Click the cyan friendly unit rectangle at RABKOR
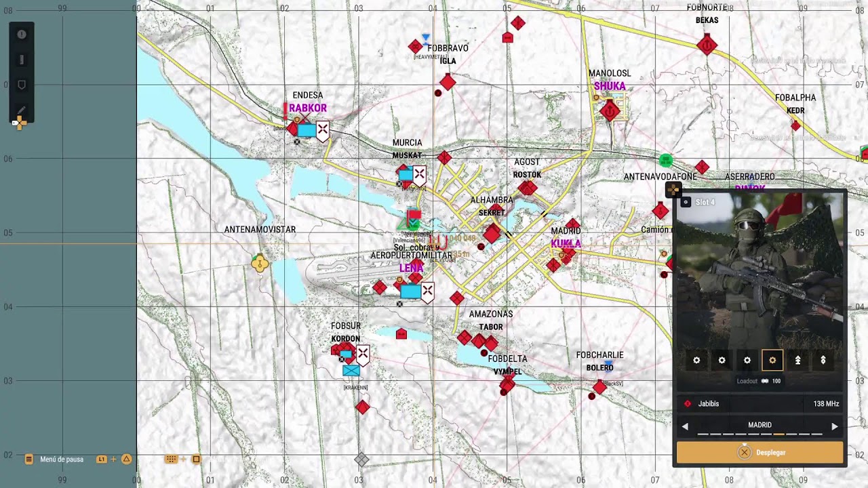The image size is (868, 488). point(307,130)
